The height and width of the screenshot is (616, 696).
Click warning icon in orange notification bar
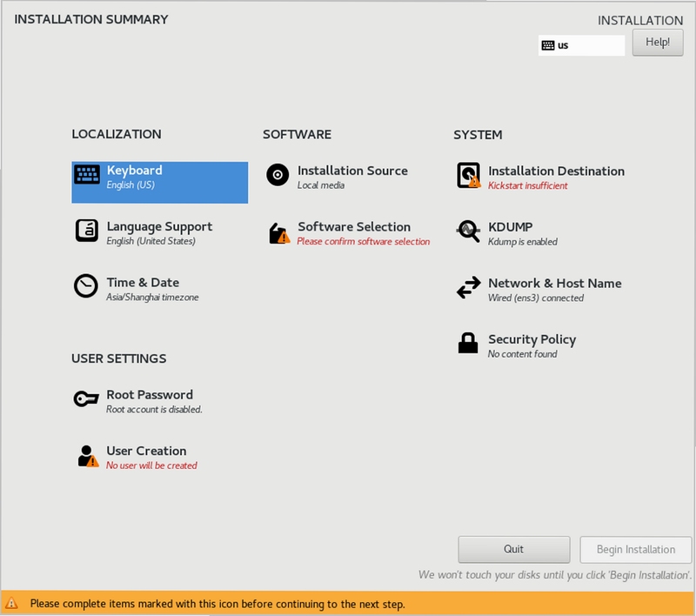tap(11, 604)
